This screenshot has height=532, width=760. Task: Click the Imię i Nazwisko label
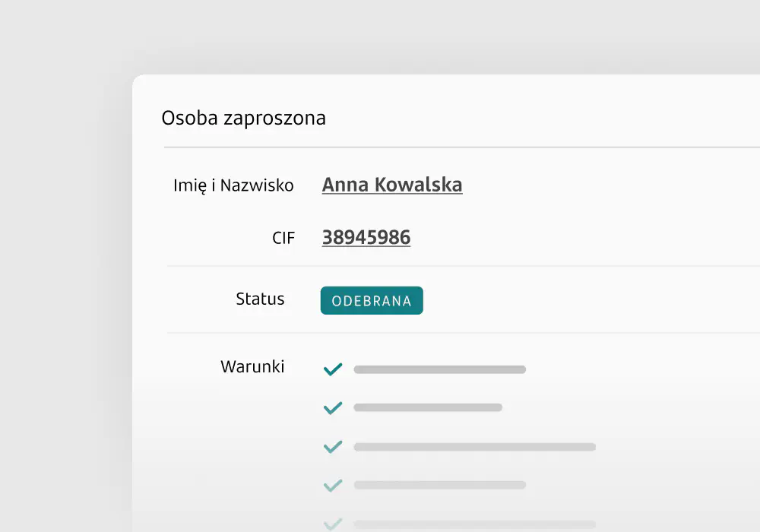click(233, 185)
